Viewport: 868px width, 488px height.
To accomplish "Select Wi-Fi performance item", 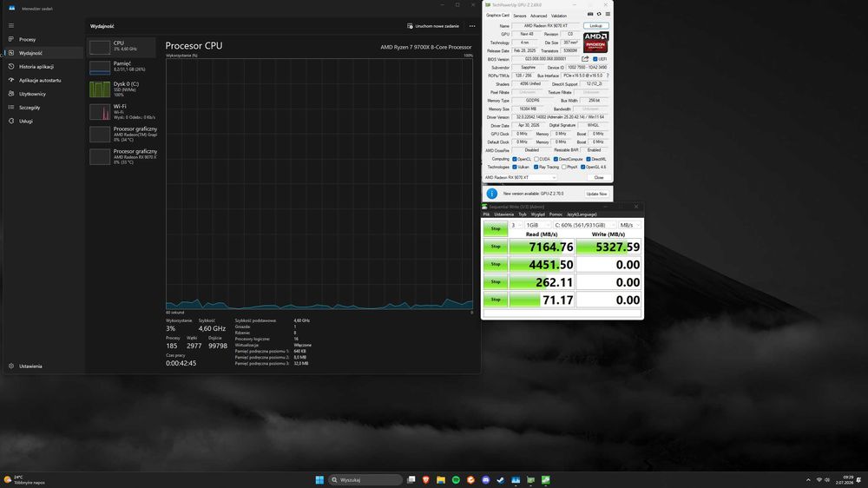I will click(122, 112).
